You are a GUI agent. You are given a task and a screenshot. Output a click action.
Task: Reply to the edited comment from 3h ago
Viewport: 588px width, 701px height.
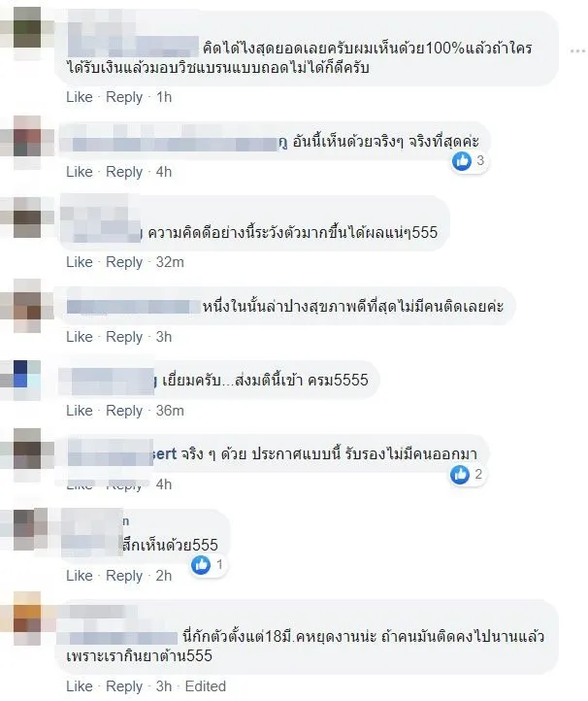tap(124, 686)
